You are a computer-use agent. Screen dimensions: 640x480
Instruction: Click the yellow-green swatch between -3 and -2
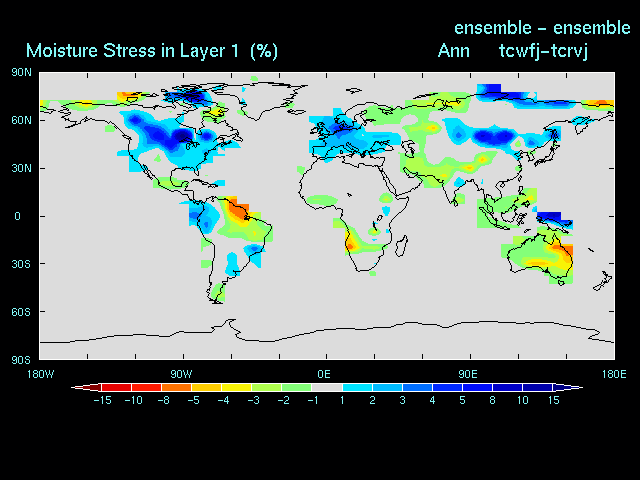[x=267, y=387]
